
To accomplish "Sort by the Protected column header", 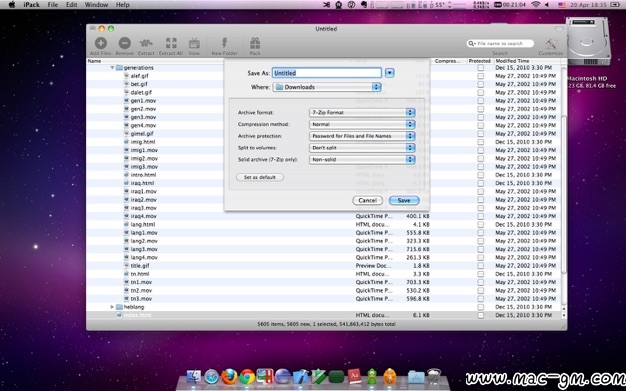I will tap(480, 61).
